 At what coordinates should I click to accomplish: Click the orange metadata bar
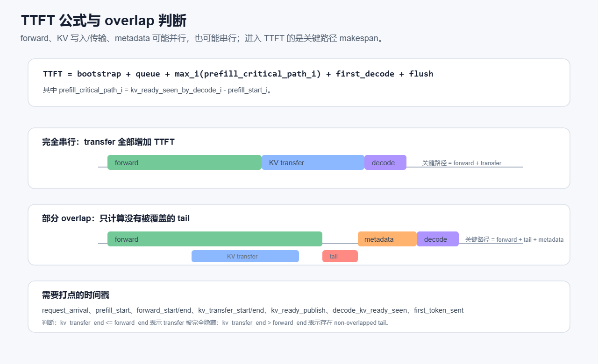(387, 239)
